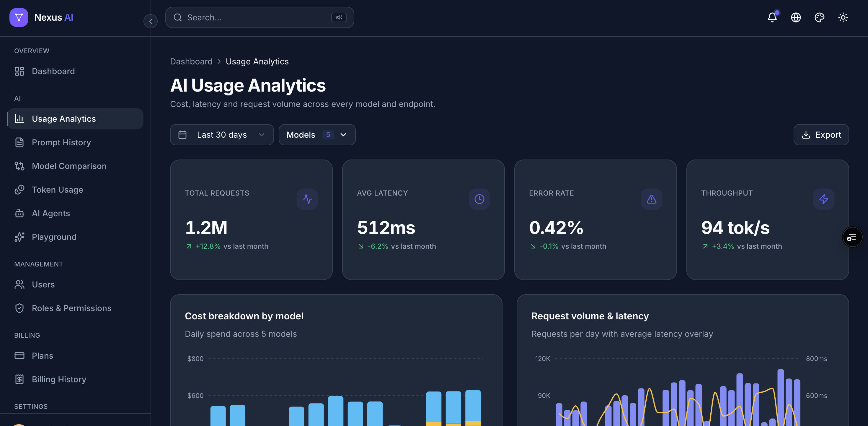Click the Usage Analytics breadcrumb text
The height and width of the screenshot is (426, 868).
tap(257, 61)
